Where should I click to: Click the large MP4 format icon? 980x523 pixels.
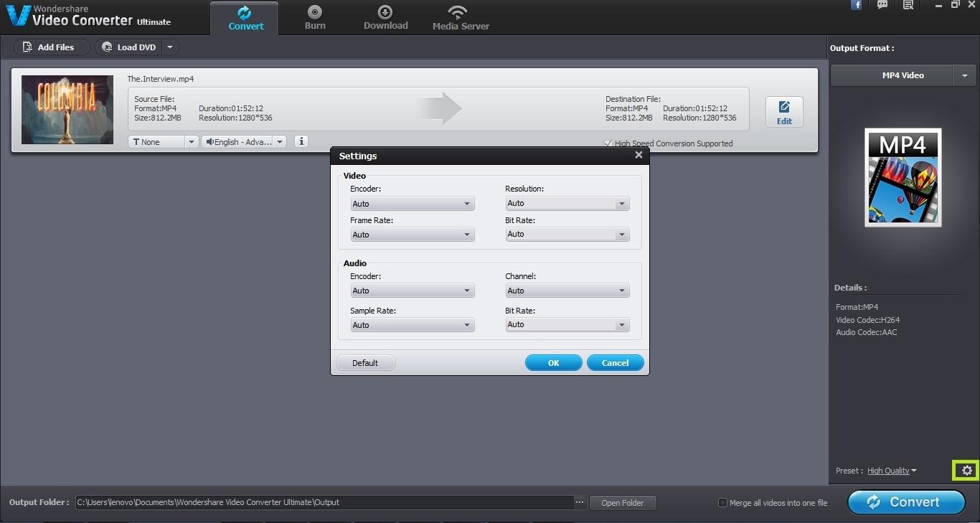903,177
